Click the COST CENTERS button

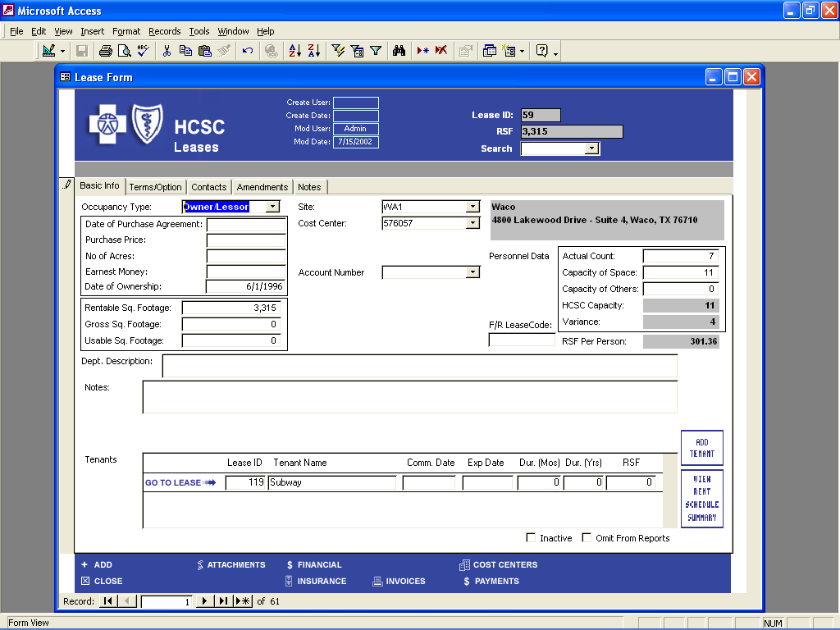pyautogui.click(x=498, y=564)
